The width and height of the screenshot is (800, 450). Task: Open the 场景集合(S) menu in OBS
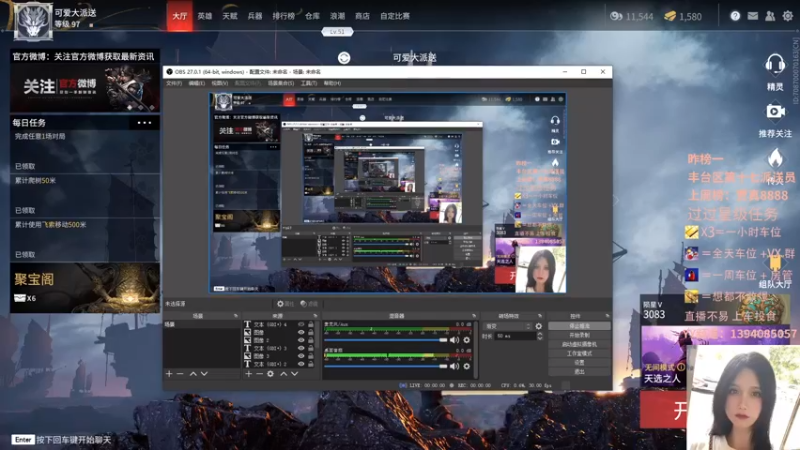click(281, 83)
